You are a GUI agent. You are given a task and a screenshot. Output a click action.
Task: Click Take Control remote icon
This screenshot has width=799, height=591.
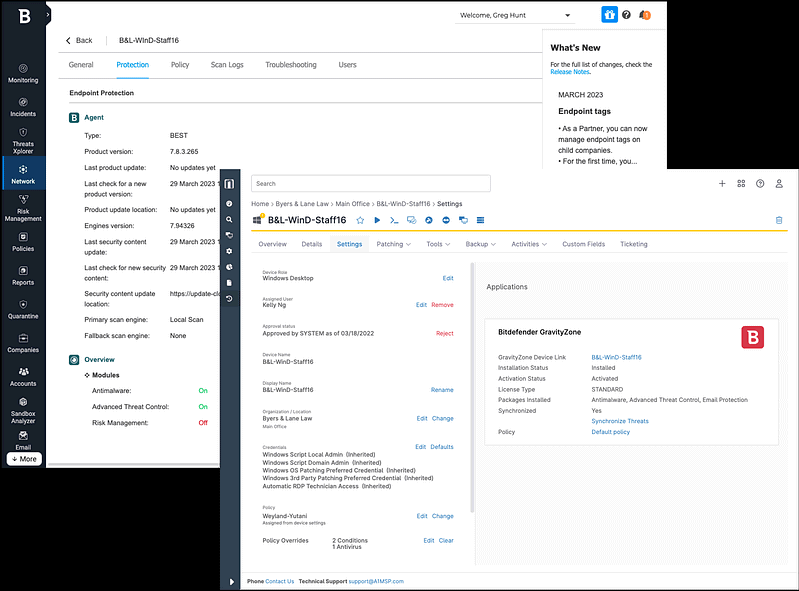pos(429,220)
